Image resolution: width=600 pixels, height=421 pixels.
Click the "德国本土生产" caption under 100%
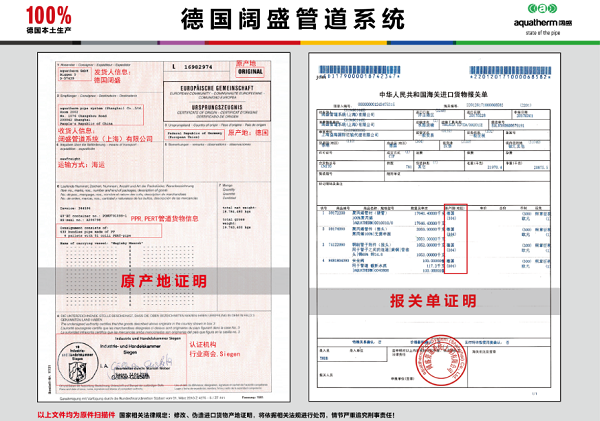[49, 30]
